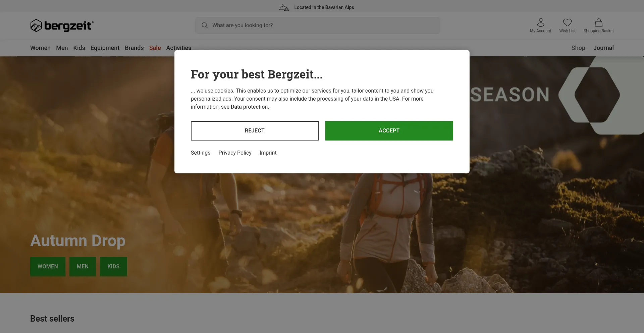
Task: Reject cookies with the REJECT button
Action: pyautogui.click(x=255, y=131)
